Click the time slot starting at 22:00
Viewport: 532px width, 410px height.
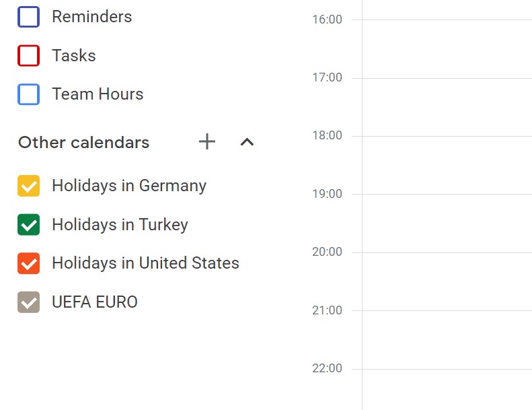447,389
